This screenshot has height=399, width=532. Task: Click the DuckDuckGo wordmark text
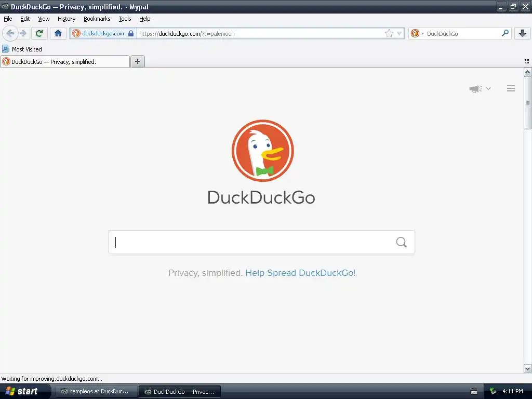click(x=261, y=197)
